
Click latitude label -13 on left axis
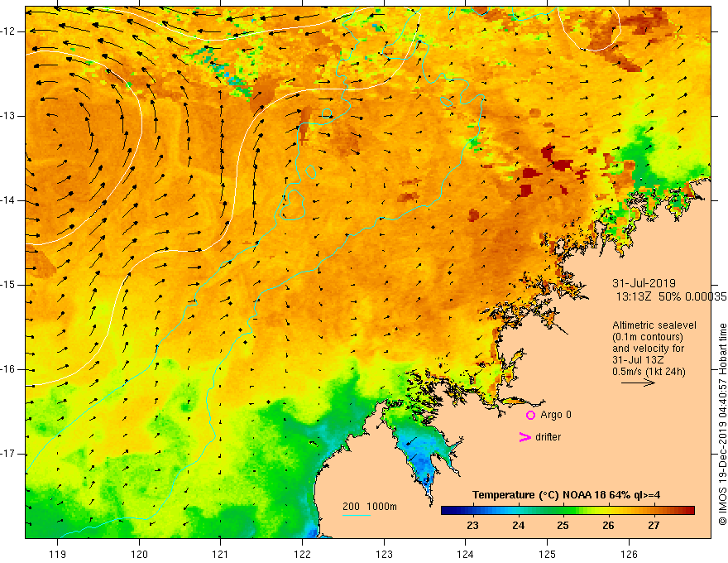[8, 116]
